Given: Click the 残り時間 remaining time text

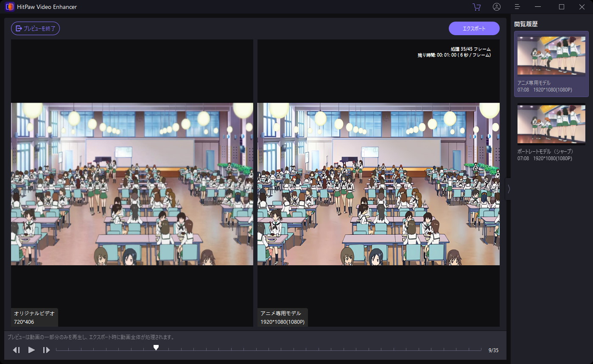Looking at the screenshot, I should click(454, 55).
